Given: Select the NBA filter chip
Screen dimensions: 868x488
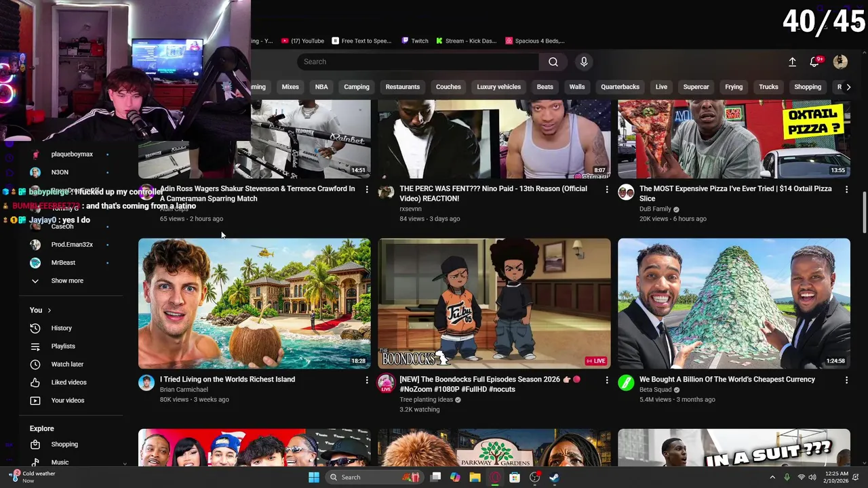Looking at the screenshot, I should (x=321, y=87).
